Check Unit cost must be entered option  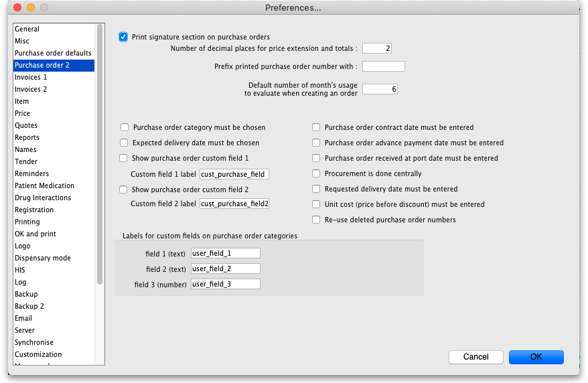pos(316,204)
